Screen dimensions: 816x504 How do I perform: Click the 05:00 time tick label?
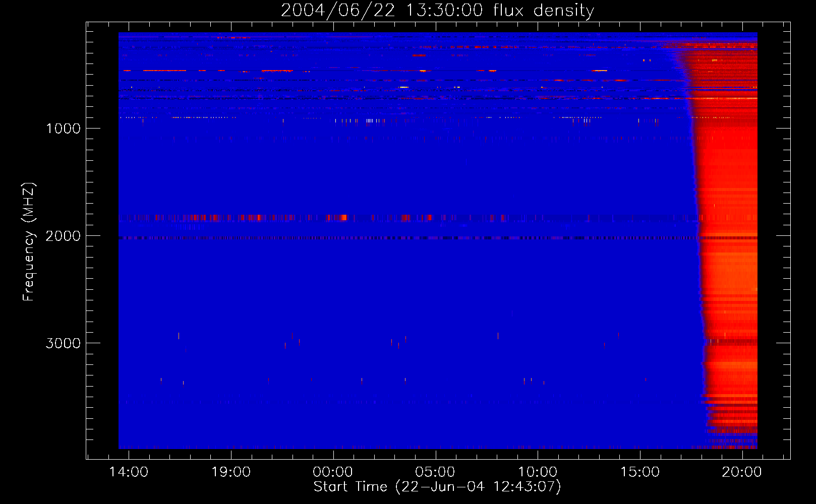pos(435,472)
